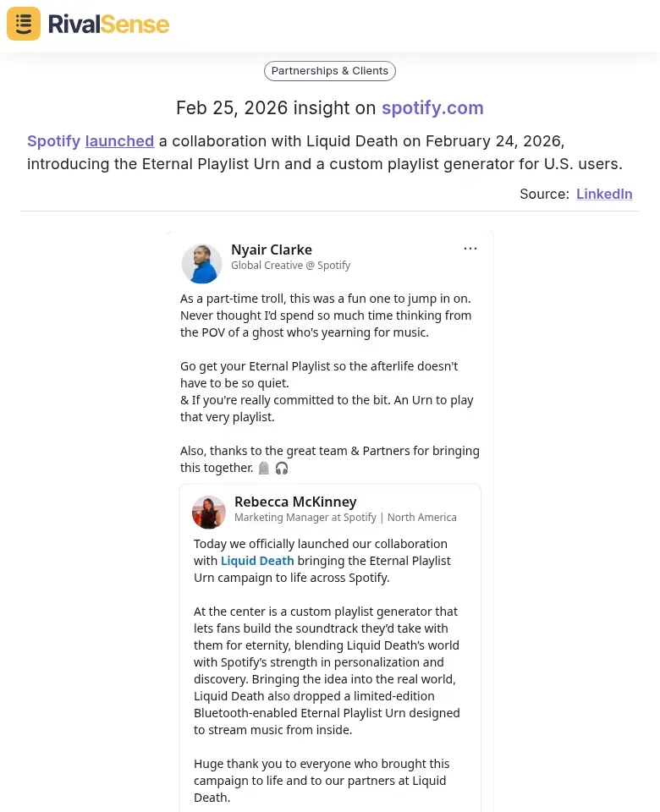Click Rebecca McKinney's name
Screen dimensions: 660x812
[295, 502]
